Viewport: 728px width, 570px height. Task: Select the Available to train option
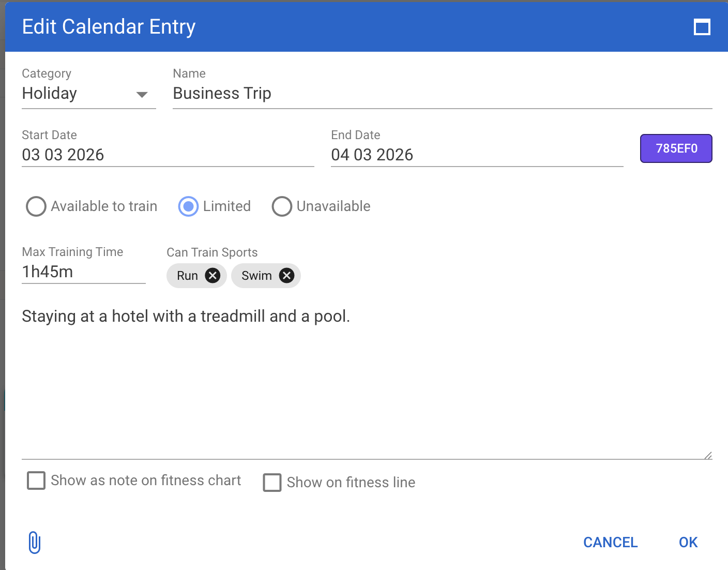pyautogui.click(x=36, y=206)
